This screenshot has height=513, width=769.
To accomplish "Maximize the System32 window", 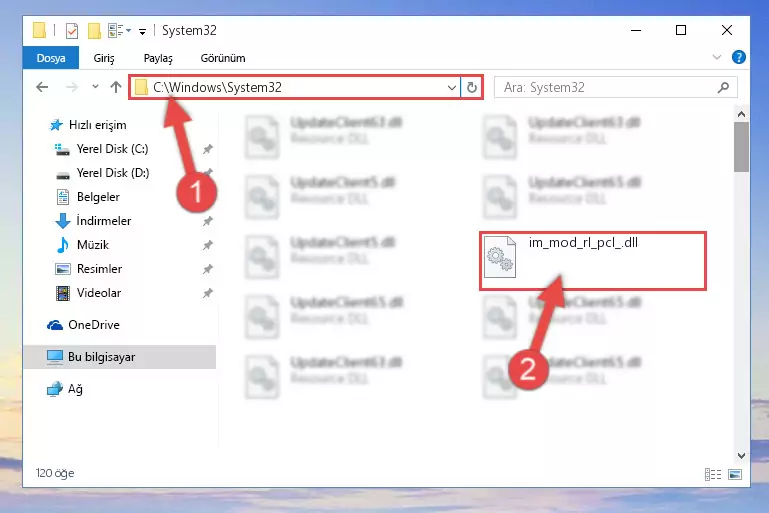I will [x=681, y=30].
